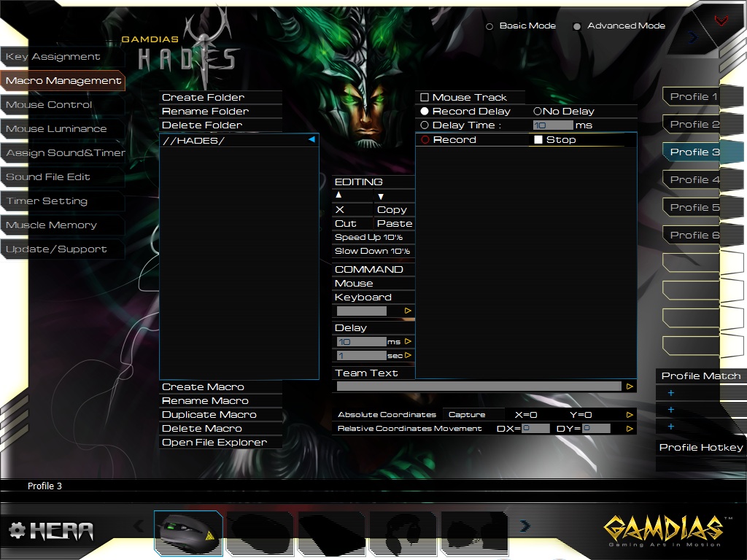Select the Delay Time radio button
The width and height of the screenshot is (747, 560).
(x=425, y=125)
